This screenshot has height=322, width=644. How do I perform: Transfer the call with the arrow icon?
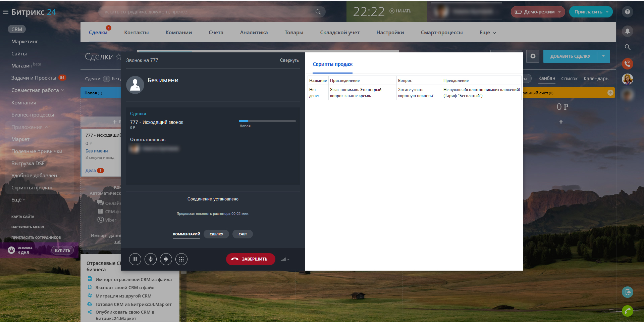166,259
